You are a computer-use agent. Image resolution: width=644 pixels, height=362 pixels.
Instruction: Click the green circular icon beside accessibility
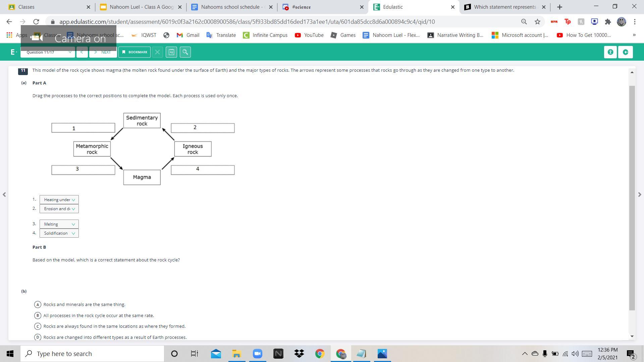[x=625, y=52]
